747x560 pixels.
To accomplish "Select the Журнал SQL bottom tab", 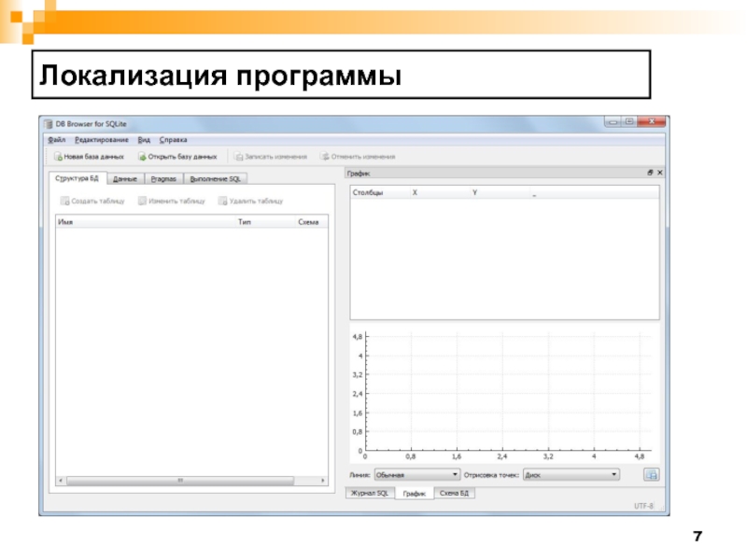I will (x=371, y=493).
